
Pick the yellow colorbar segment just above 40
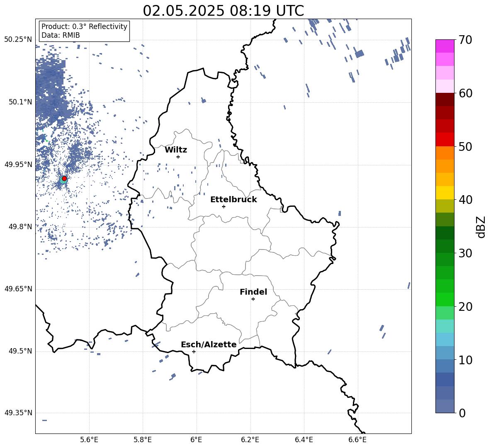click(x=445, y=193)
